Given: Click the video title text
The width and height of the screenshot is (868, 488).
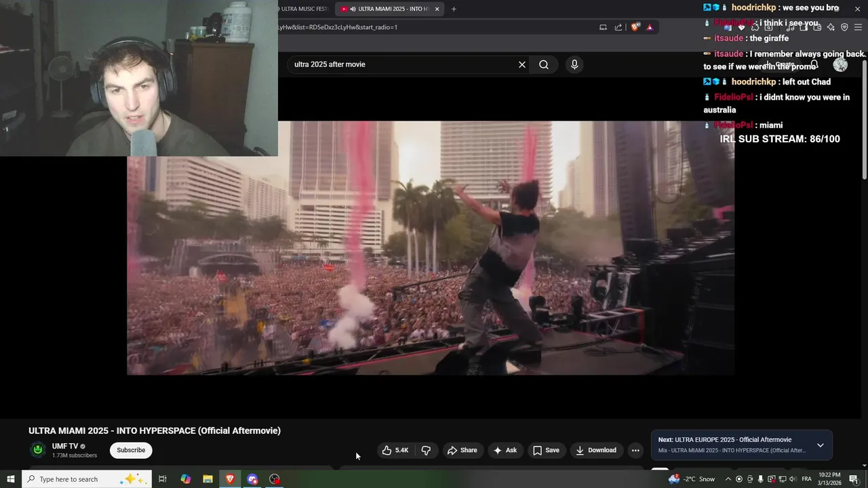Looking at the screenshot, I should click(155, 430).
